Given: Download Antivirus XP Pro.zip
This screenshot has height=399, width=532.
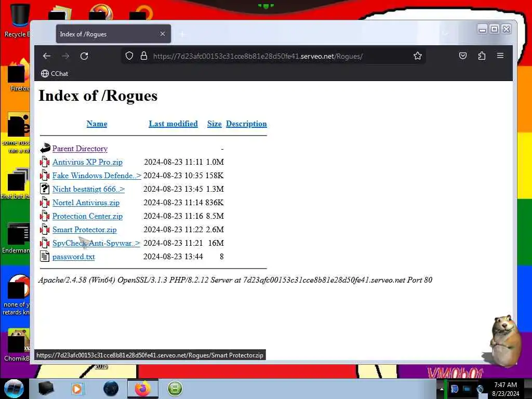Looking at the screenshot, I should pos(87,162).
